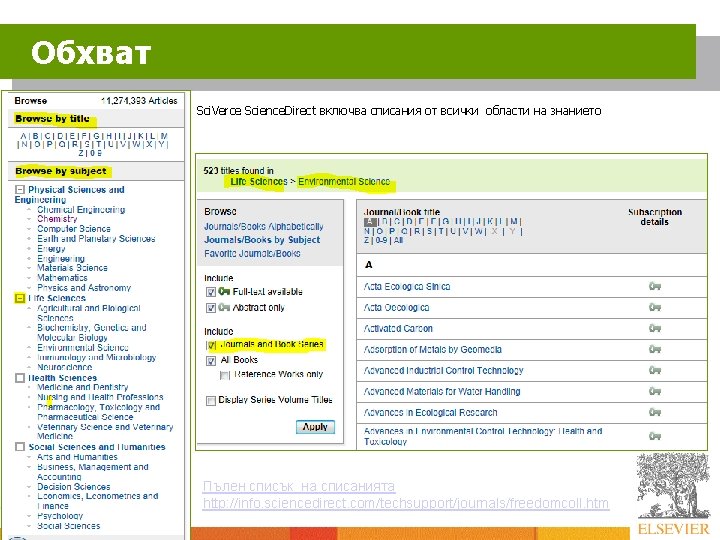The width and height of the screenshot is (720, 540).
Task: Open Adsorption of Metals by Geomedia title
Action: coord(433,350)
